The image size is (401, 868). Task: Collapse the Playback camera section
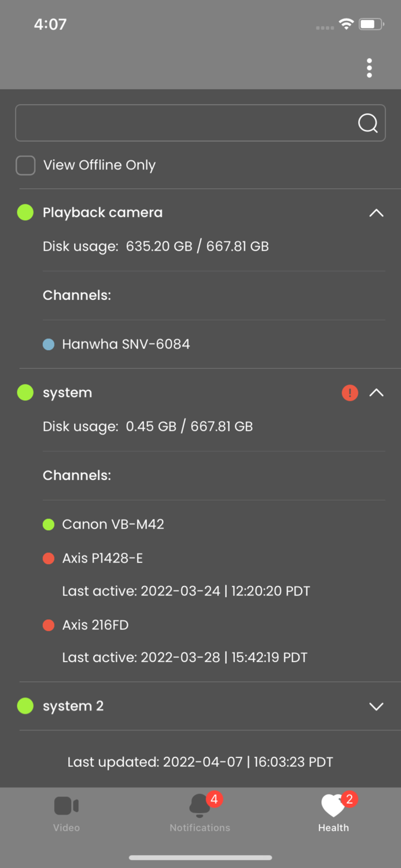(x=376, y=213)
